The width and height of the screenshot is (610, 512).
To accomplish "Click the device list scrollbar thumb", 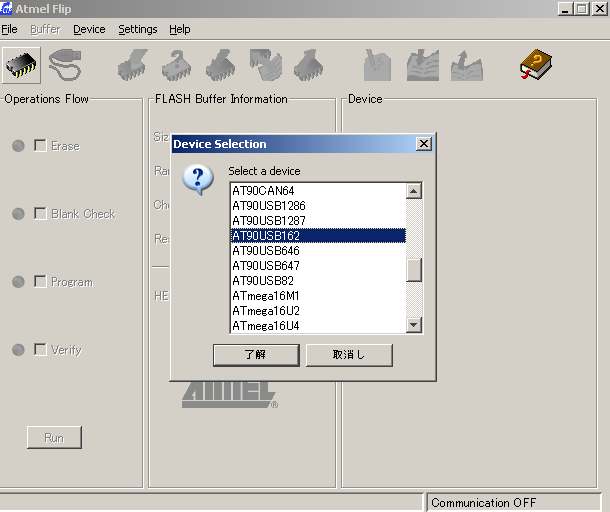I will [414, 270].
